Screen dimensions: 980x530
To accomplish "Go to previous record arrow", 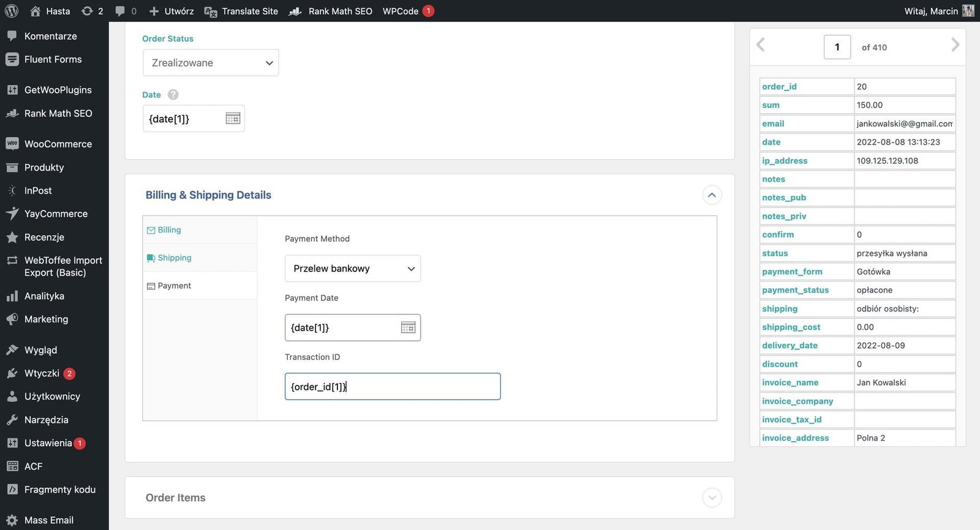I will [x=761, y=45].
